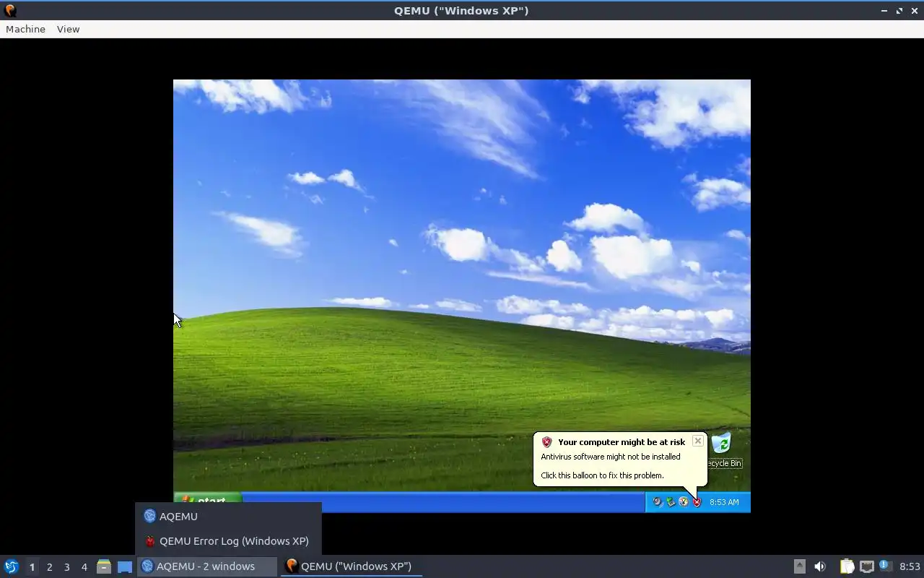Click the QEMU icon in the title bar

tap(9, 11)
